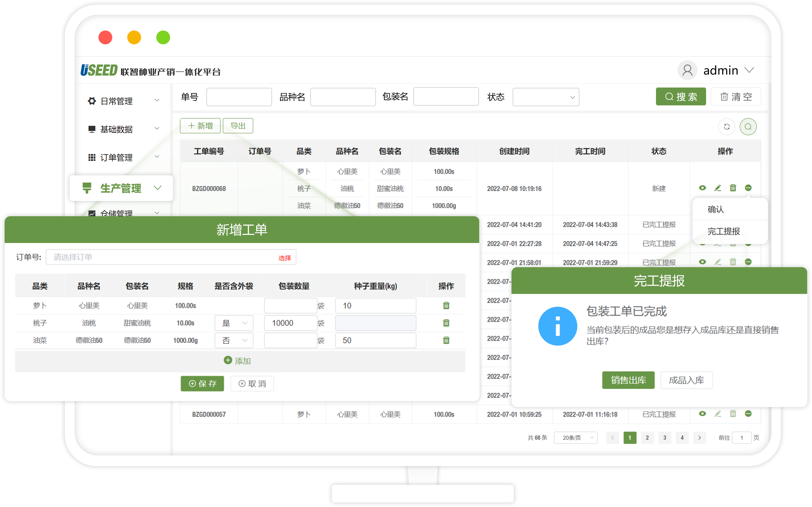Viewport: 812px width, 507px height.
Task: Open the 20条/页 page size dropdown
Action: tap(575, 438)
